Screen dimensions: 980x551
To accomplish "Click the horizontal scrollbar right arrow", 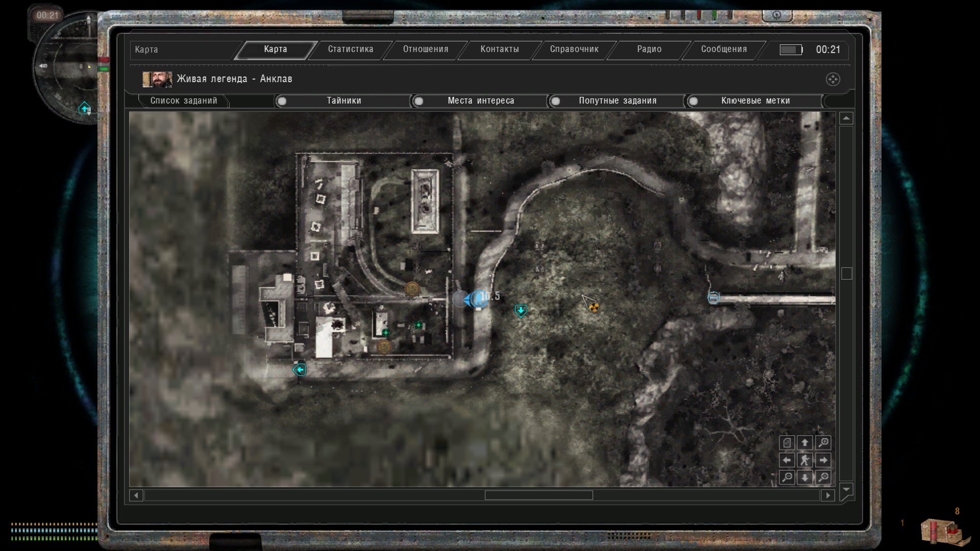I will click(828, 495).
